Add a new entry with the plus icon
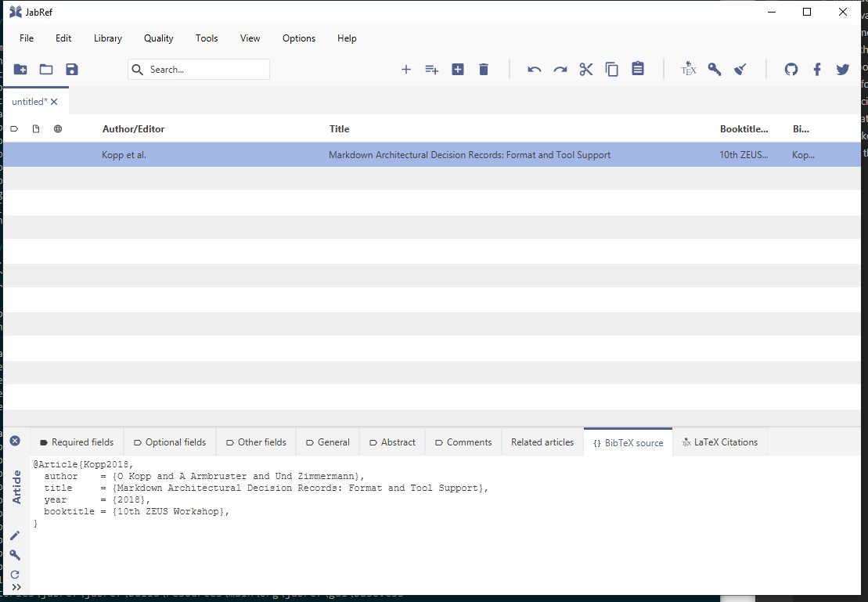Screen dimensions: 868x602 [406, 69]
